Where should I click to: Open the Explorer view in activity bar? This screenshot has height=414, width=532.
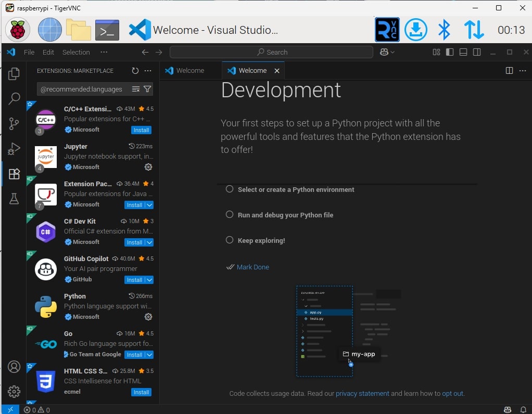[x=14, y=73]
